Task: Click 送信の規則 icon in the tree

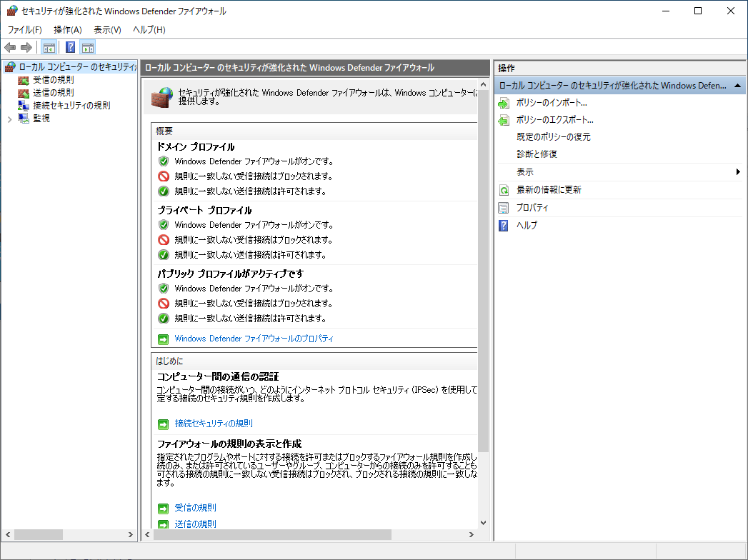Action: click(x=24, y=93)
